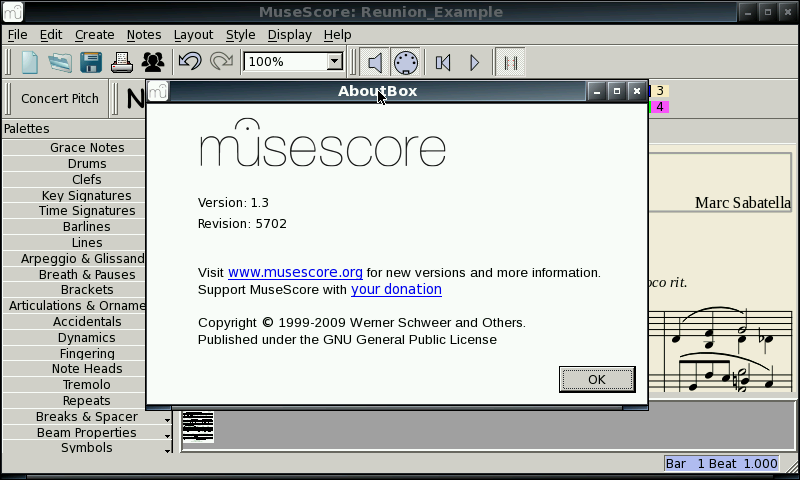Expand the Drums palette
The image size is (800, 480).
[x=74, y=164]
